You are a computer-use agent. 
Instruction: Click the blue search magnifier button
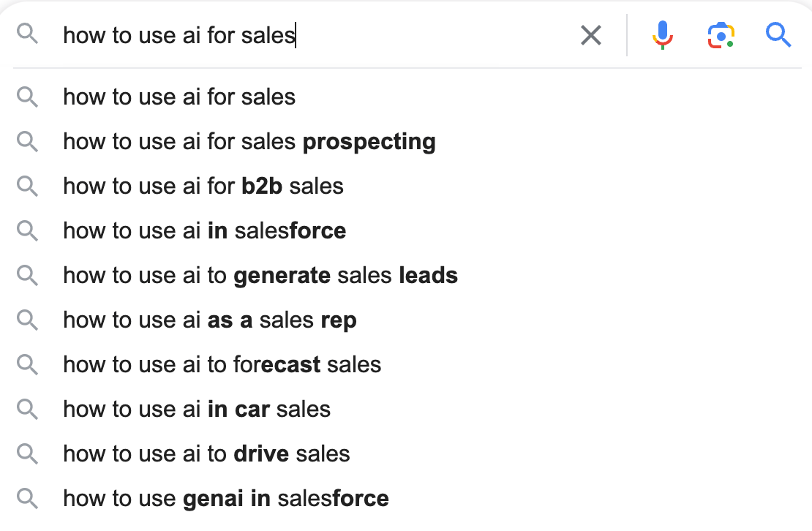pyautogui.click(x=778, y=34)
